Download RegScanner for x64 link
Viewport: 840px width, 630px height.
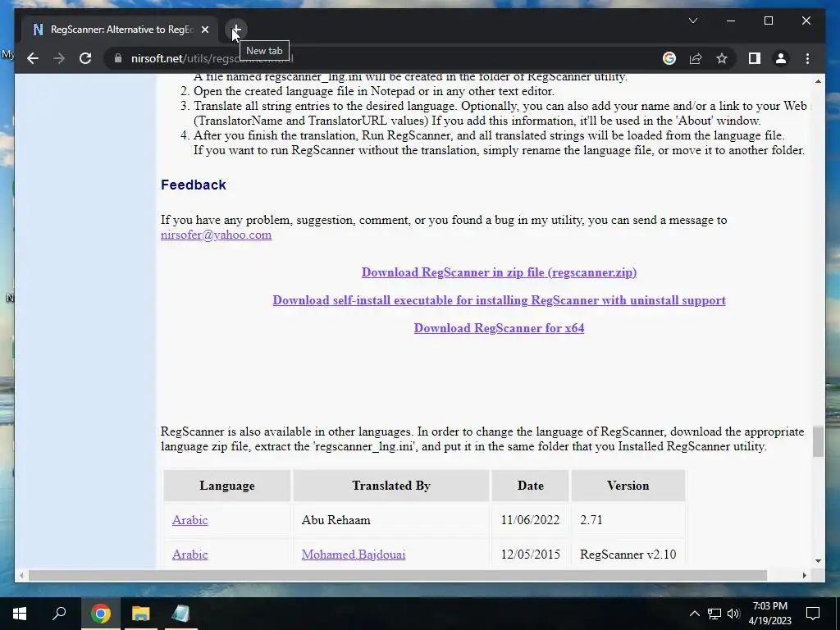[x=499, y=328]
